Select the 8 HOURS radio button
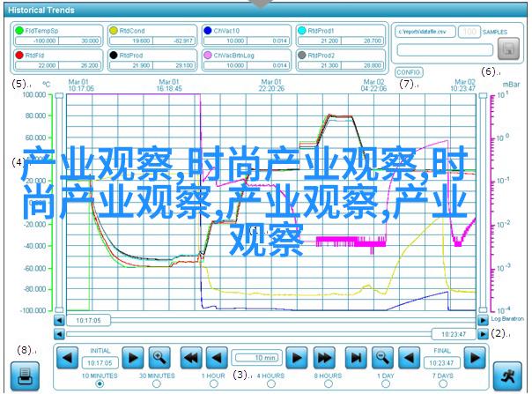The height and width of the screenshot is (394, 532). point(328,383)
